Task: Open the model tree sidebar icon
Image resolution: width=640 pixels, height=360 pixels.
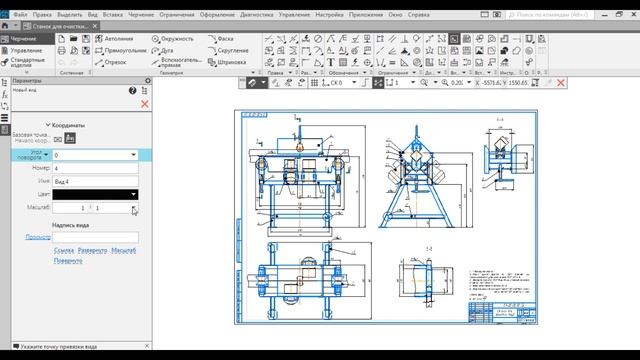Action: 4,83
